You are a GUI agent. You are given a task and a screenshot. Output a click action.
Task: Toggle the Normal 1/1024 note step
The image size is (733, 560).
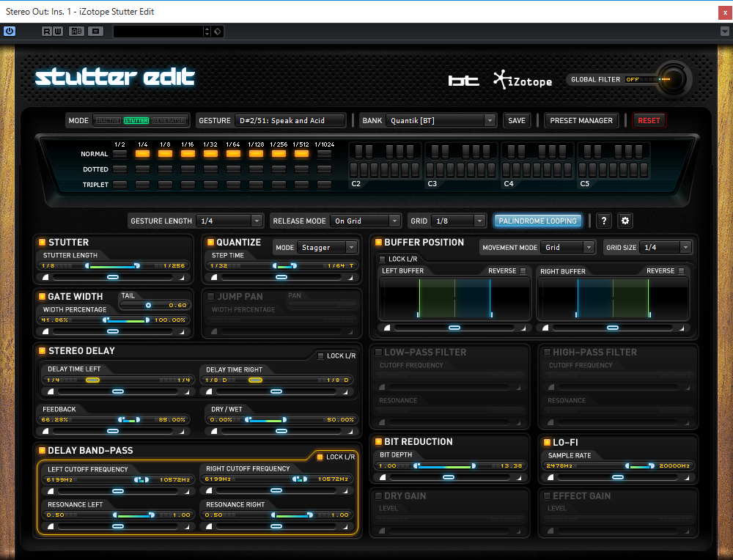click(x=324, y=154)
